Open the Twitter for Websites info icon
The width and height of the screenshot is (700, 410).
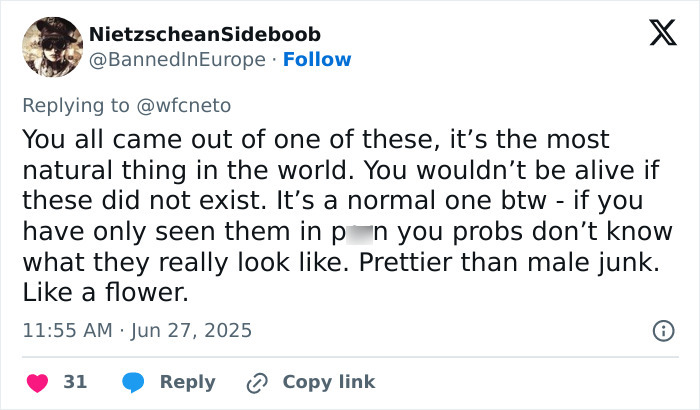662,330
